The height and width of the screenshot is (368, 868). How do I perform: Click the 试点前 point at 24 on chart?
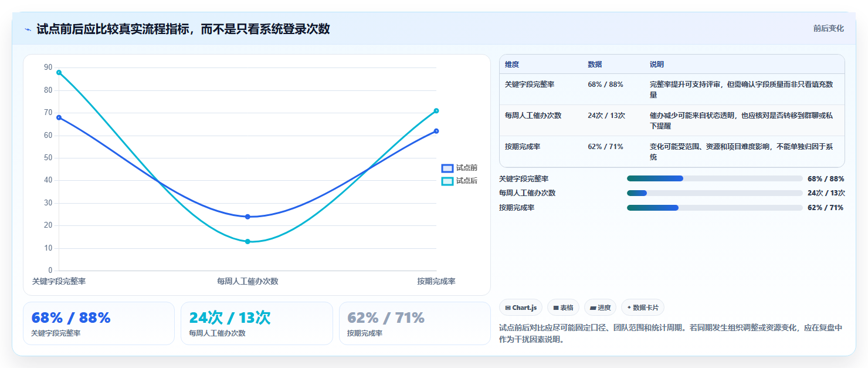(247, 217)
